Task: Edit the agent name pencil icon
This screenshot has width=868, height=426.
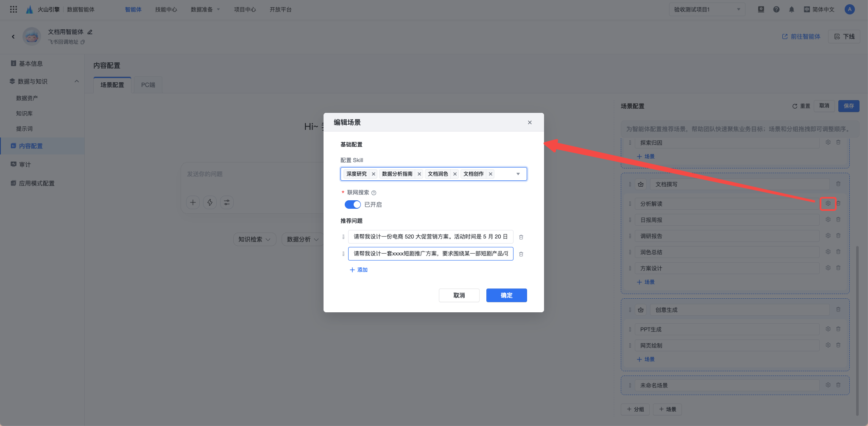Action: click(x=90, y=32)
